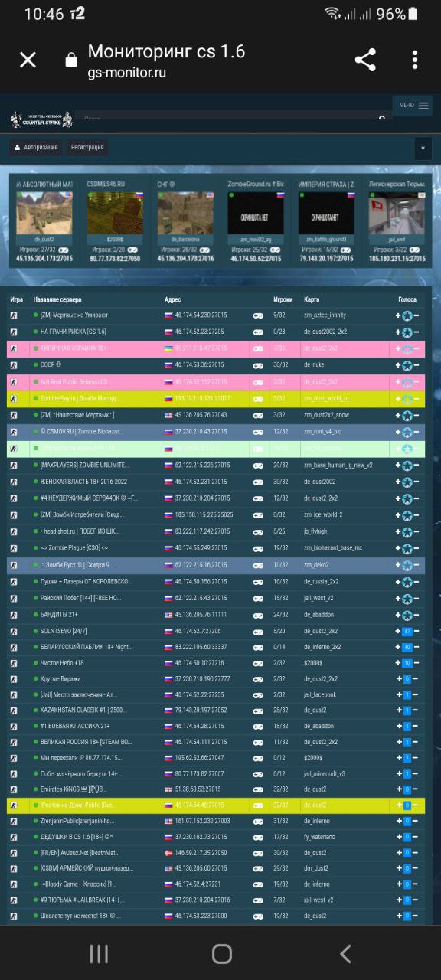Click star vote icon for zm_dust2x2_snow row

407,415
